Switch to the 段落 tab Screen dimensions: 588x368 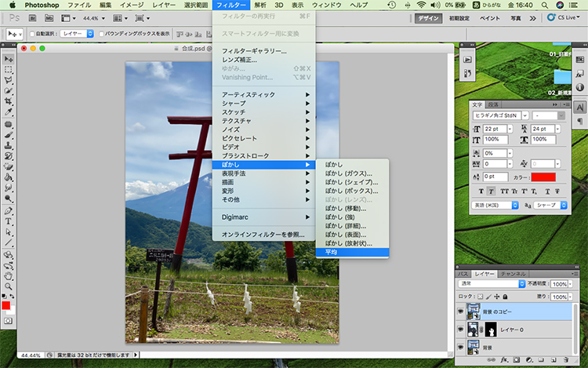[x=493, y=104]
